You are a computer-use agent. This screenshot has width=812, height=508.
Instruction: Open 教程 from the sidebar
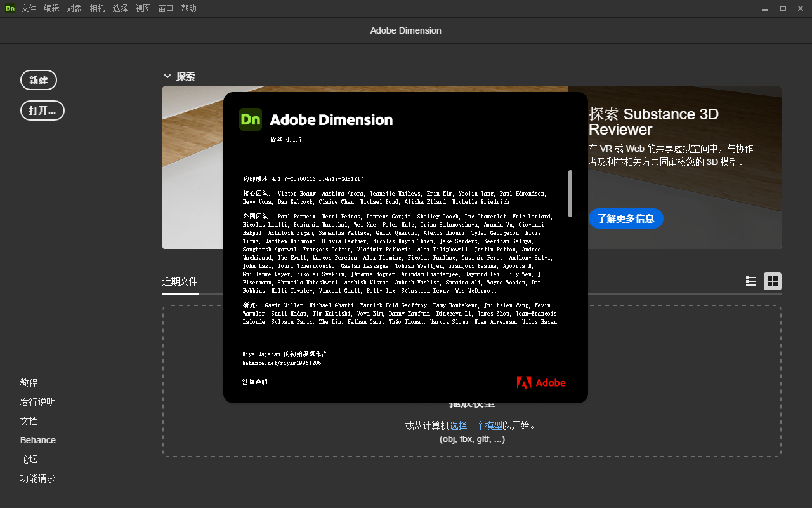pos(29,383)
